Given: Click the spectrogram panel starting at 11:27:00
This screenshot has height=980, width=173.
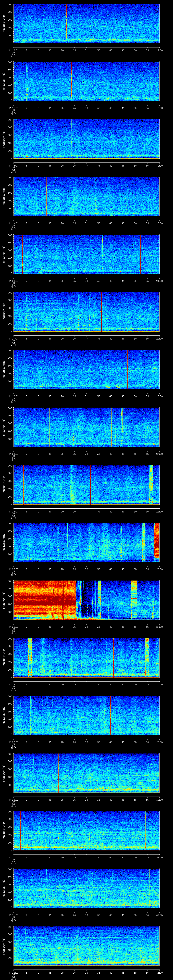Looking at the screenshot, I should tap(87, 657).
